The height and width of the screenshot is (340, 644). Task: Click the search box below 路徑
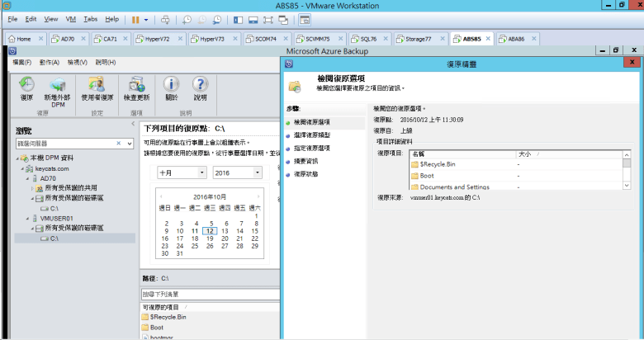pos(211,294)
